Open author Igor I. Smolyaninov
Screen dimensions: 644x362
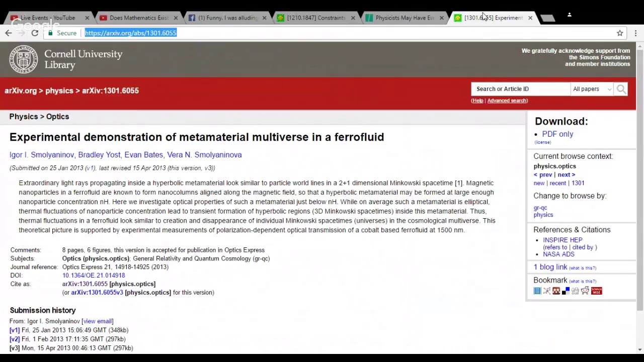[x=42, y=155]
